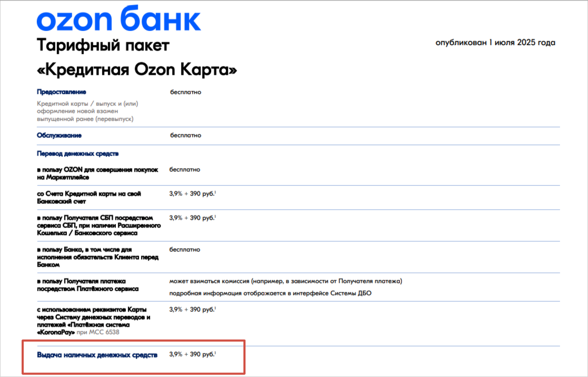The width and height of the screenshot is (588, 377).
Task: Click fee value for transfer to own bank account
Action: click(x=192, y=194)
